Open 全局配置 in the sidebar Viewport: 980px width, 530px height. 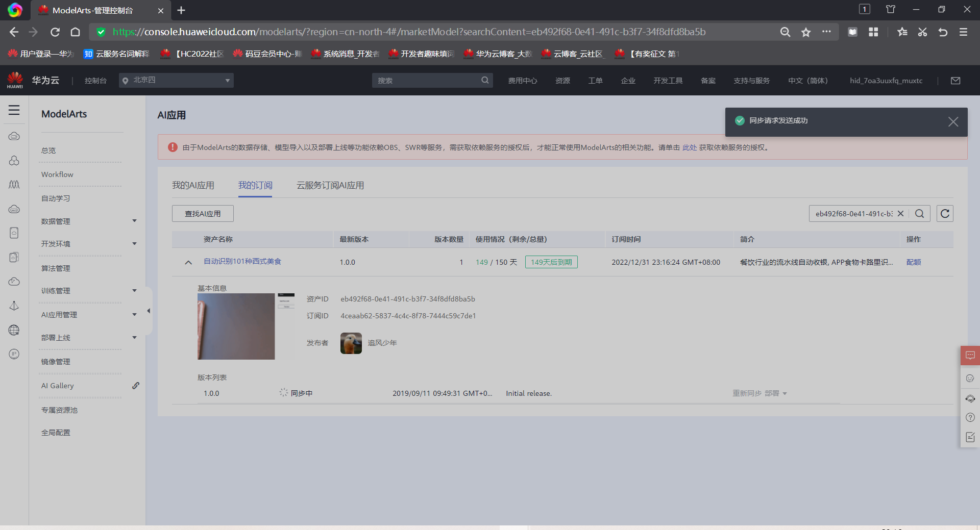56,433
